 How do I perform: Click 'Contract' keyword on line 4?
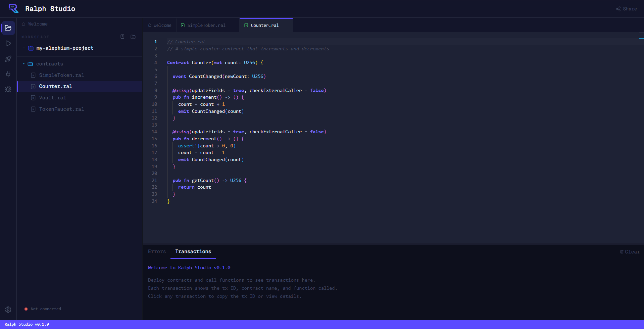[x=178, y=62]
